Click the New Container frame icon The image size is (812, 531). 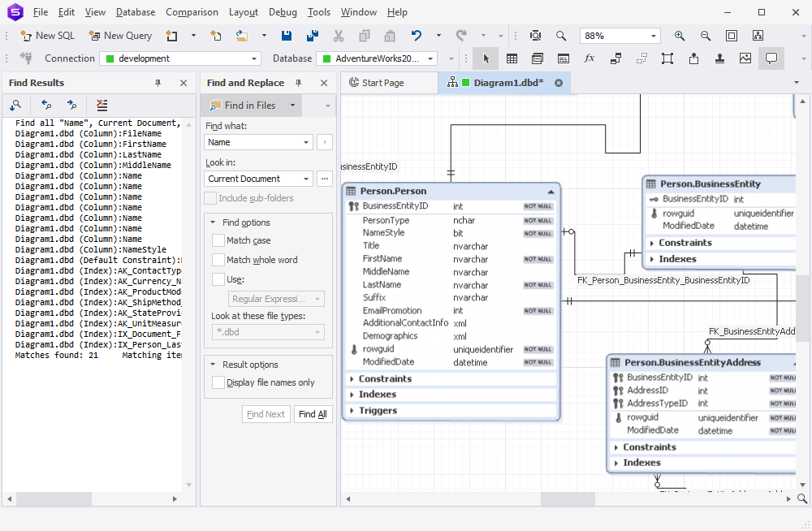tap(667, 58)
